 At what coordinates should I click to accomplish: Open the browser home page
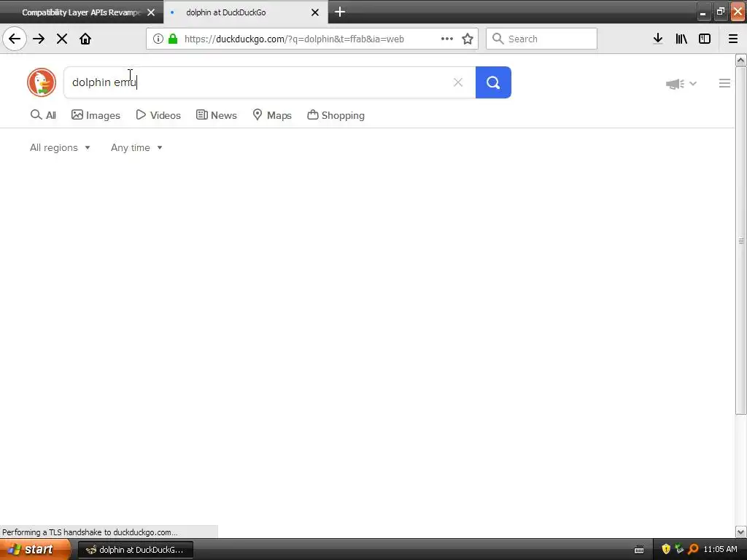tap(85, 39)
